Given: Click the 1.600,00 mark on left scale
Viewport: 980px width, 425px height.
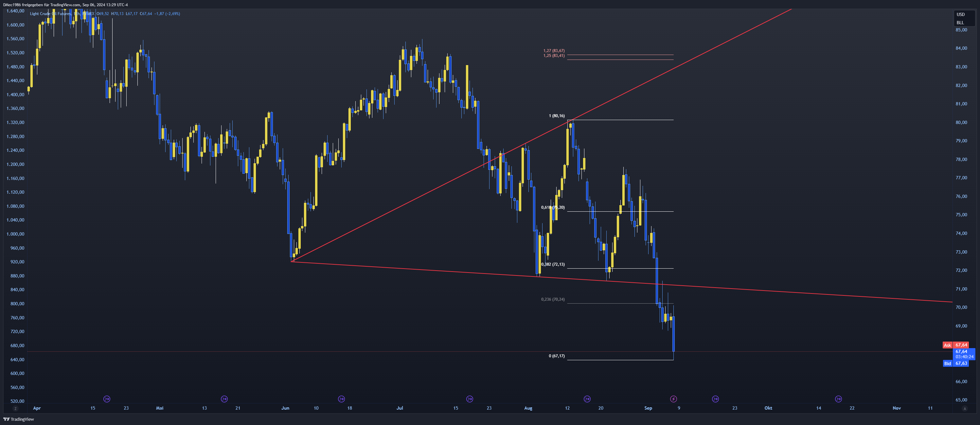Looking at the screenshot, I should click(15, 25).
